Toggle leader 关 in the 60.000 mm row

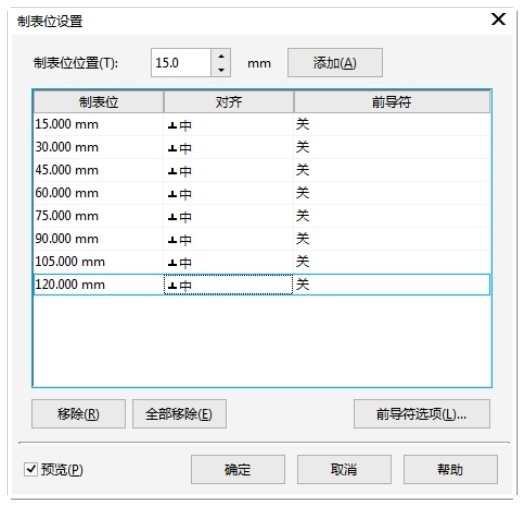point(303,193)
